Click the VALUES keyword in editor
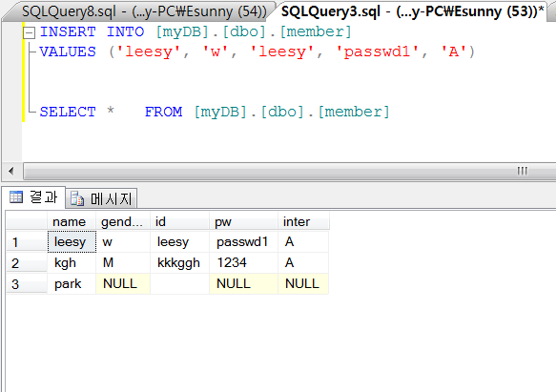 point(68,52)
